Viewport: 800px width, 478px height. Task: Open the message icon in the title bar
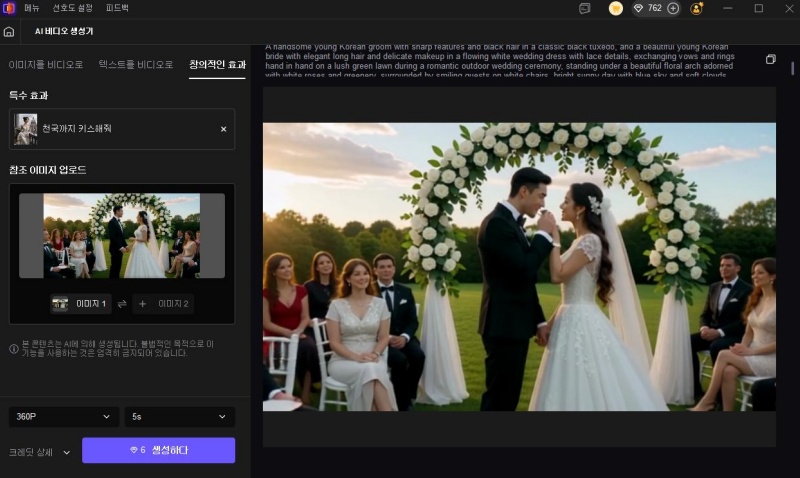click(x=585, y=8)
